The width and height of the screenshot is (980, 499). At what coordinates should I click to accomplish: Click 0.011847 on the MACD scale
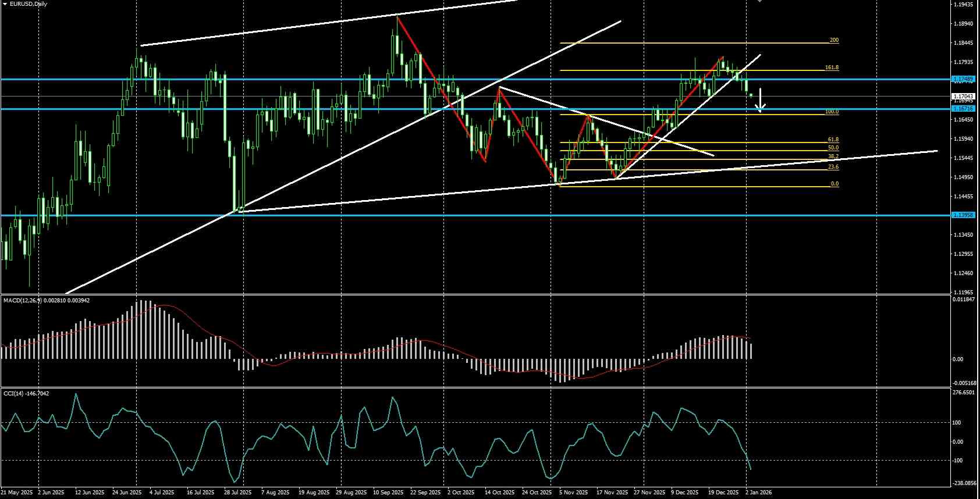[965, 300]
